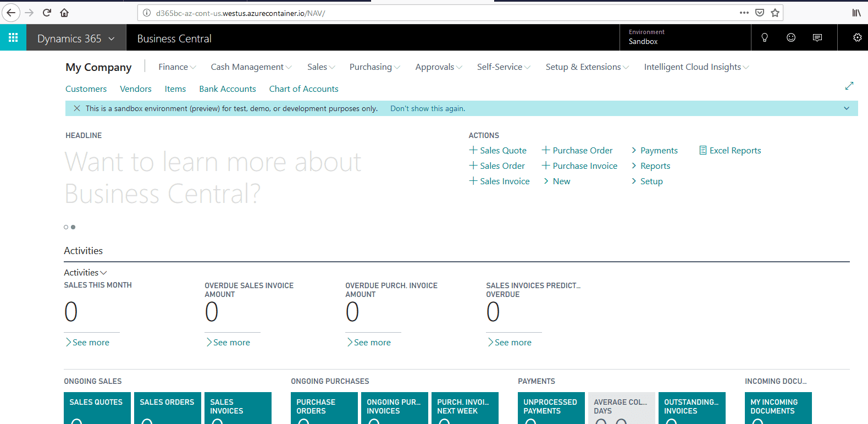The height and width of the screenshot is (424, 868).
Task: Open the browser page actions ellipsis
Action: point(744,13)
